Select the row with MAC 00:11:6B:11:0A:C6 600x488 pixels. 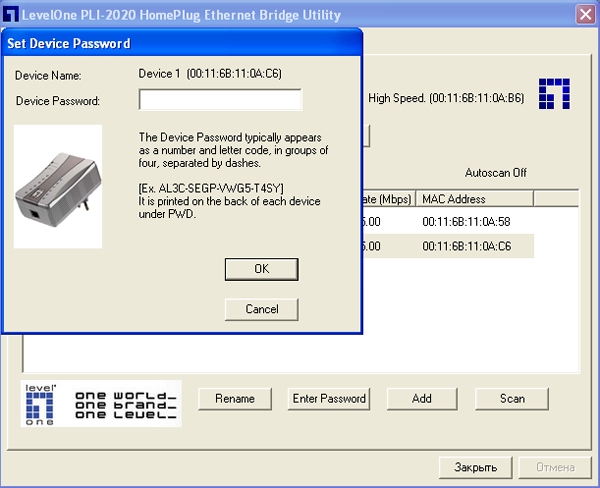coord(448,246)
